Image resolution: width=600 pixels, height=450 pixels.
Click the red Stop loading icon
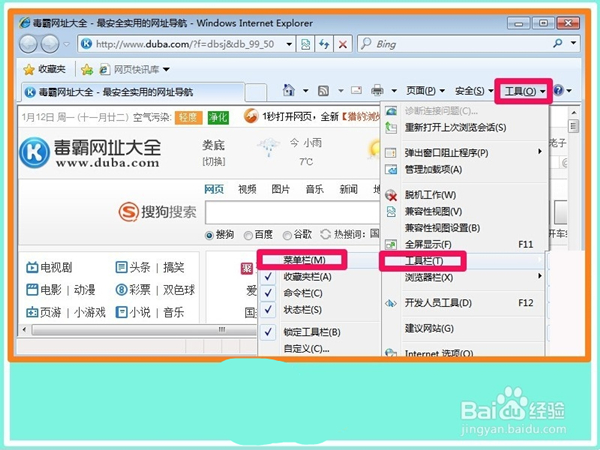tap(343, 44)
